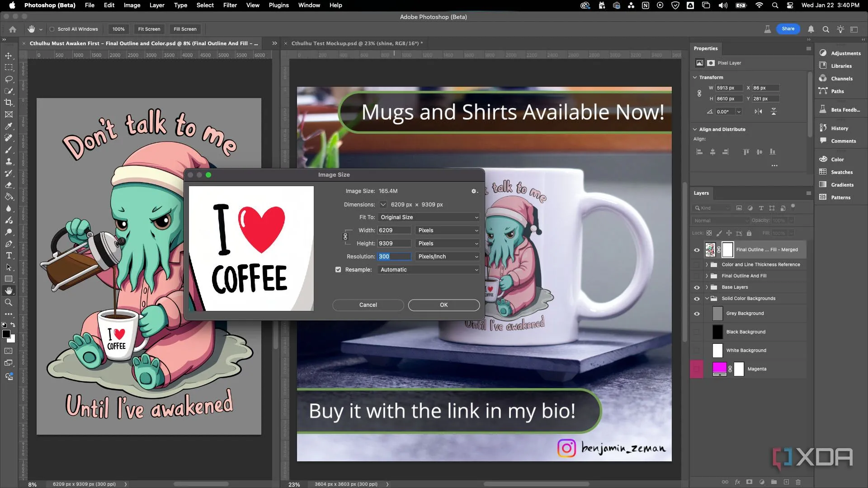
Task: Hide the Final Outline Fill - Merged layer
Action: point(697,249)
